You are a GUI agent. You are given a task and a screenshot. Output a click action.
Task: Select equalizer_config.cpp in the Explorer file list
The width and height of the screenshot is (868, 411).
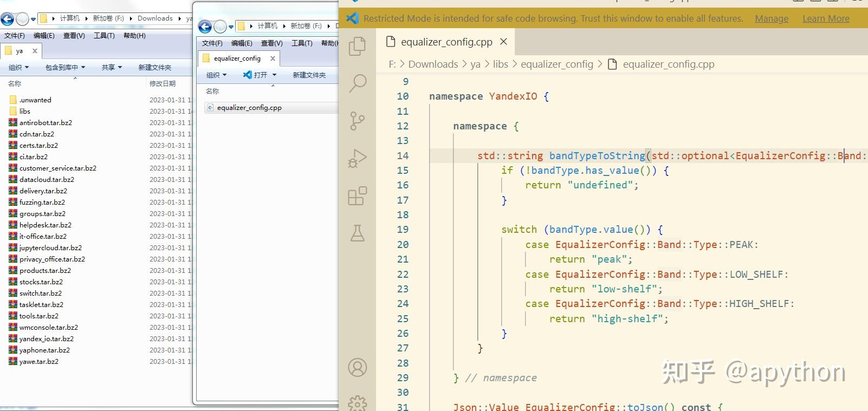point(249,108)
